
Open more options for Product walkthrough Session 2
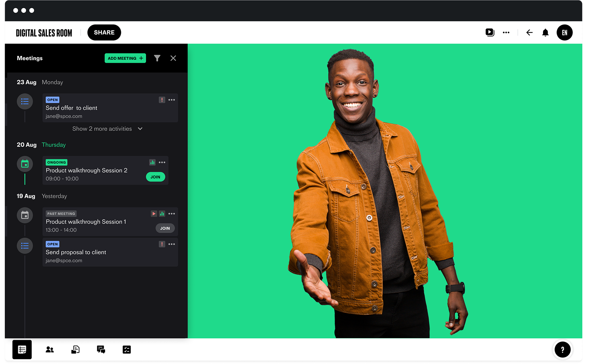click(162, 162)
